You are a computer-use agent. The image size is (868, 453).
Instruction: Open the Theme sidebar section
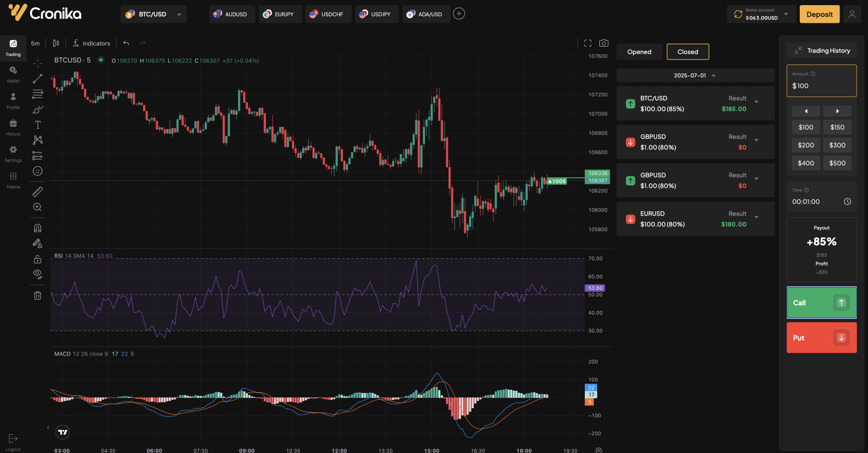[x=13, y=181]
